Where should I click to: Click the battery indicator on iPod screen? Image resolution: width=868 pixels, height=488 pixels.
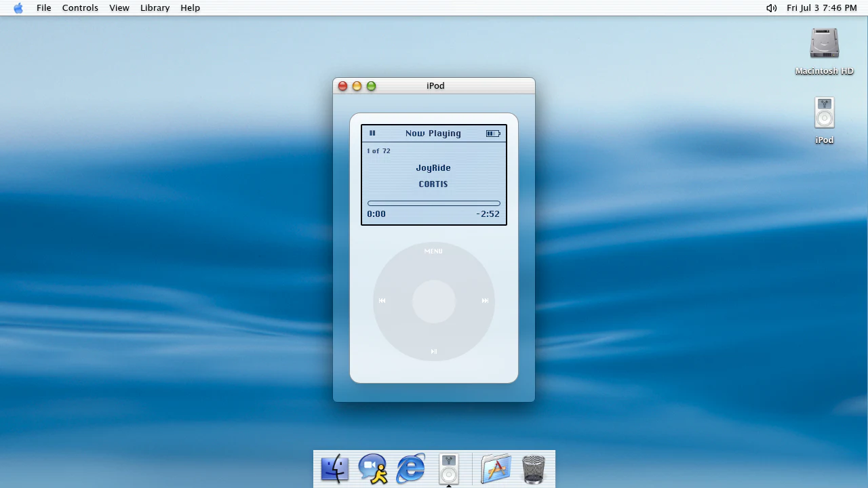[493, 134]
